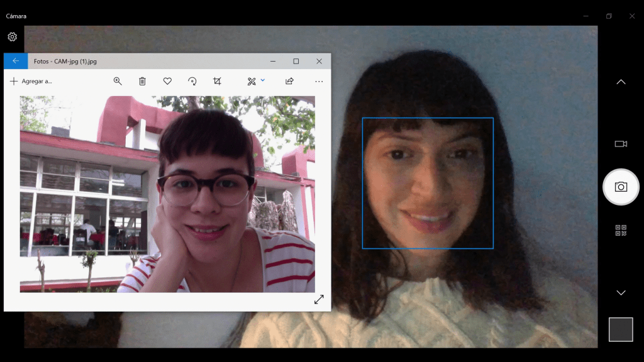Enter fullscreen view with the diagonal arrows
Screen dimensions: 644x362
tap(319, 300)
